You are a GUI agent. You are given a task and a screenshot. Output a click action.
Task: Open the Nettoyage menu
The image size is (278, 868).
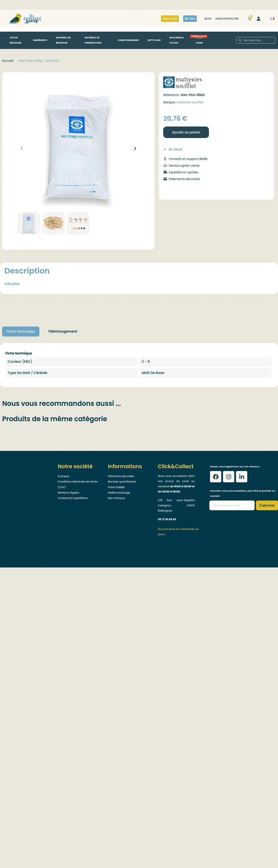pyautogui.click(x=154, y=40)
